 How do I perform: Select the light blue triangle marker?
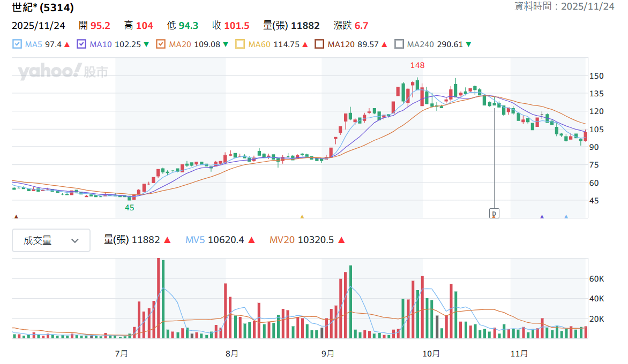pyautogui.click(x=566, y=216)
